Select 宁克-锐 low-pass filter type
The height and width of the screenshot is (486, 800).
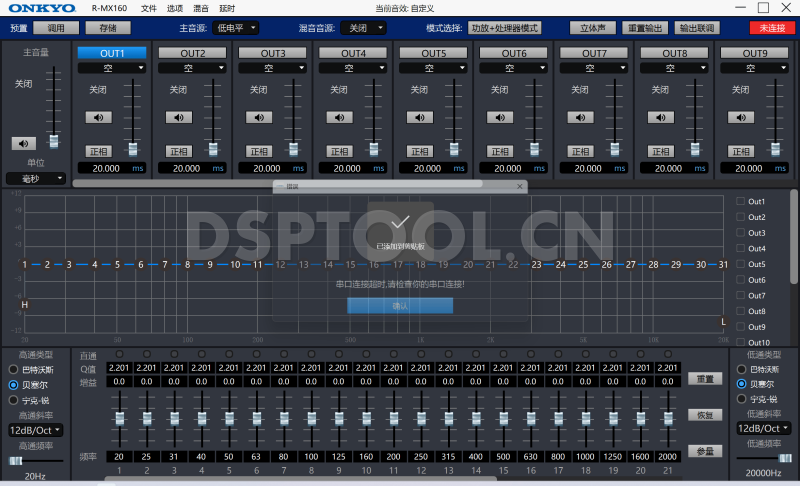click(741, 399)
